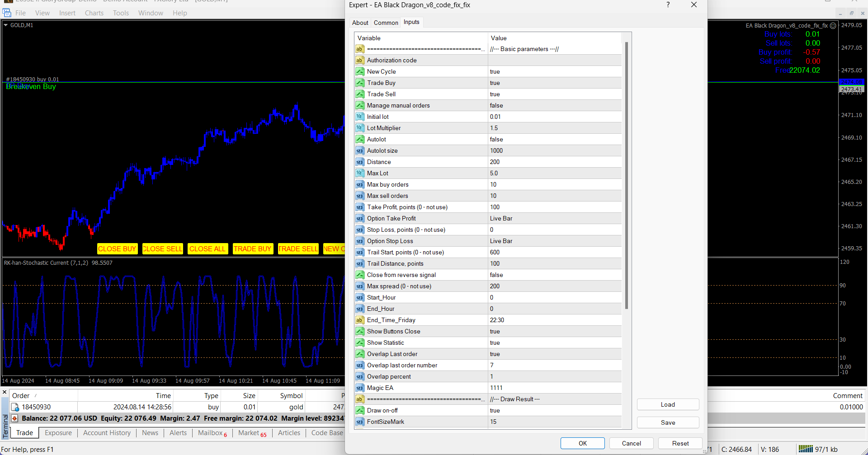Toggle the Autolot value false
Image resolution: width=868 pixels, height=455 pixels.
click(496, 139)
